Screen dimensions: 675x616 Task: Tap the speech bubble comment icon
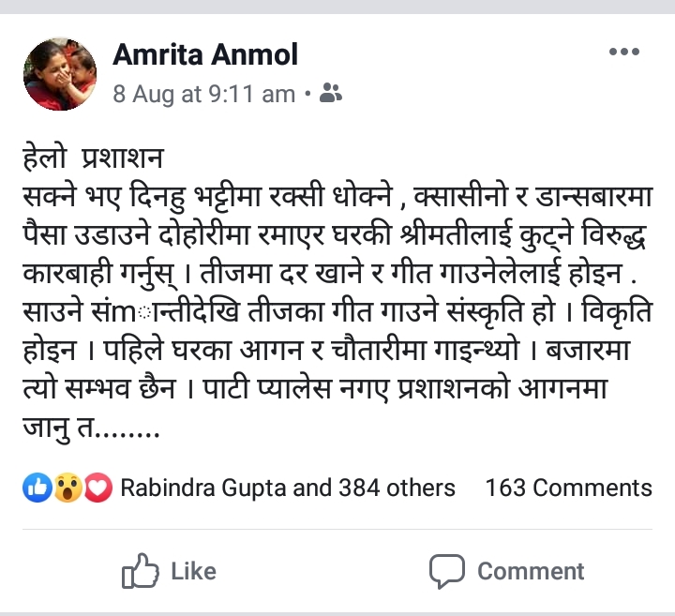click(x=447, y=571)
